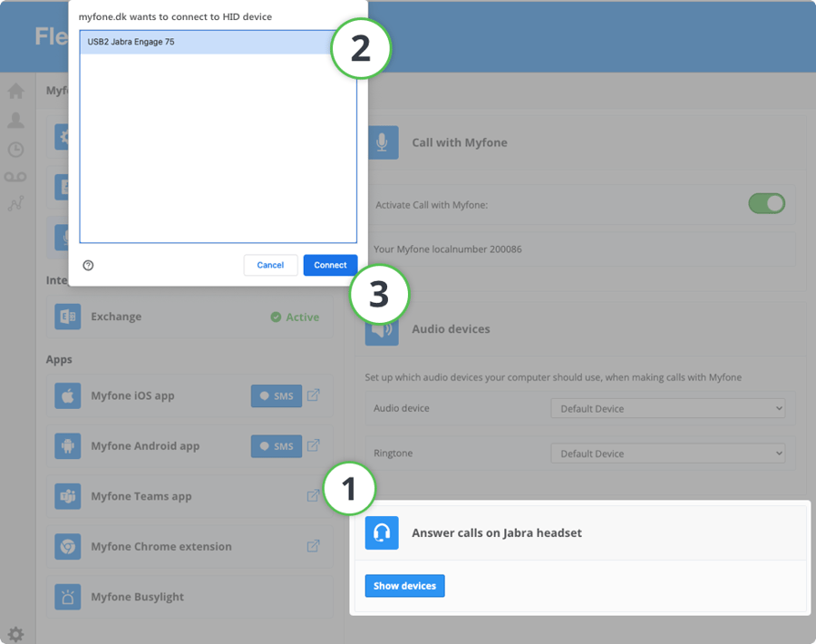Click the Connect button
This screenshot has height=644, width=816.
point(330,265)
